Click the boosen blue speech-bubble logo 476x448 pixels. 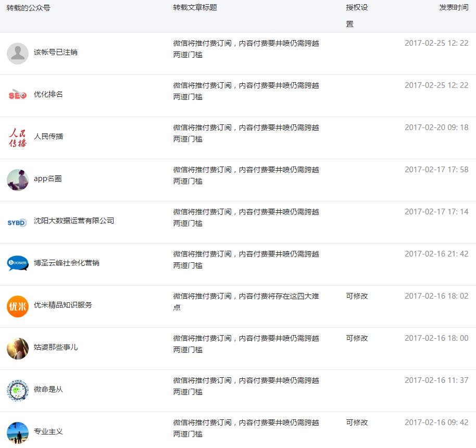click(x=18, y=264)
